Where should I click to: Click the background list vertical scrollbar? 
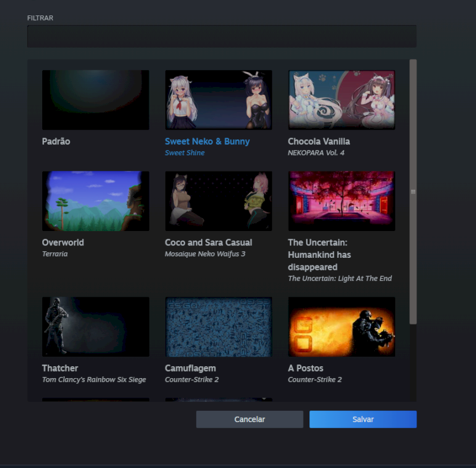coord(413,192)
